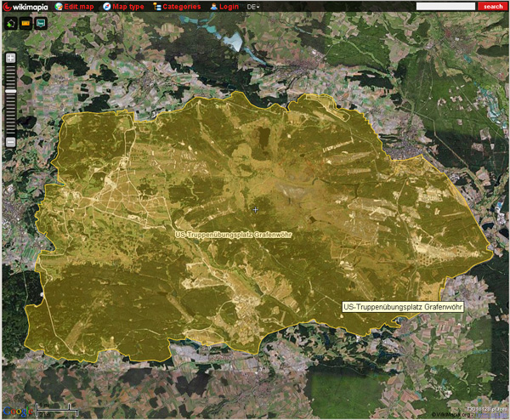
Task: Click the Categories tree icon
Action: (157, 7)
